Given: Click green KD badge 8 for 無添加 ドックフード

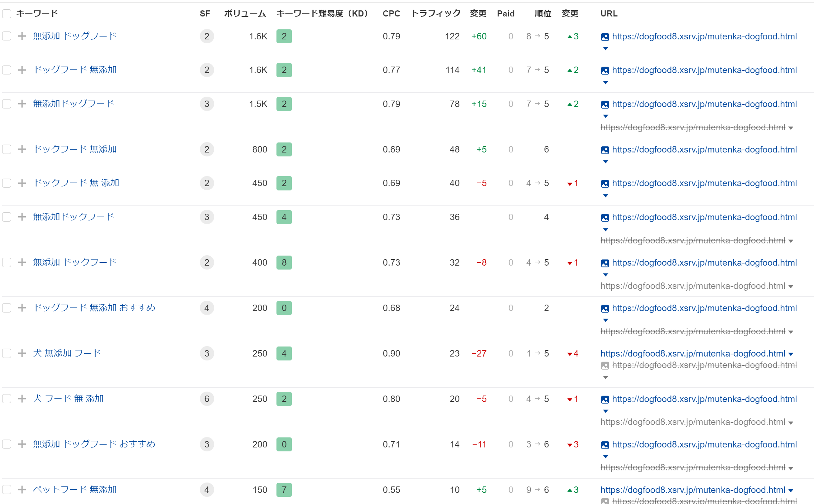Looking at the screenshot, I should pyautogui.click(x=284, y=262).
